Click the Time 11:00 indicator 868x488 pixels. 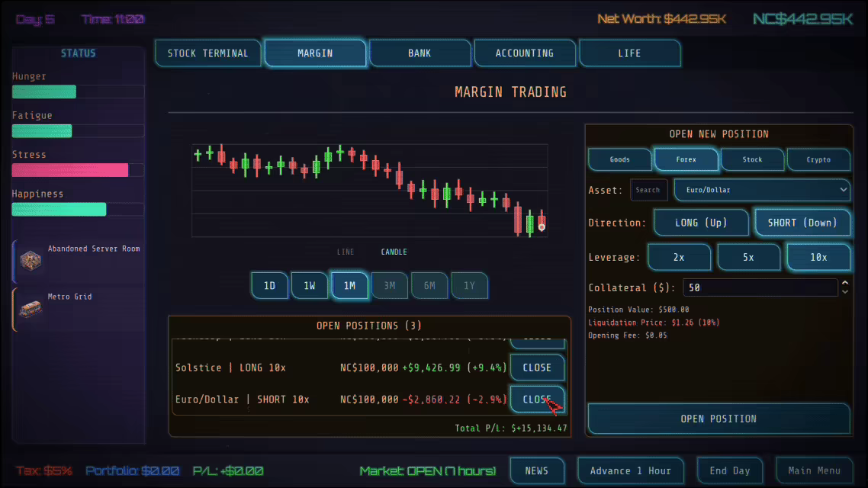coord(113,19)
